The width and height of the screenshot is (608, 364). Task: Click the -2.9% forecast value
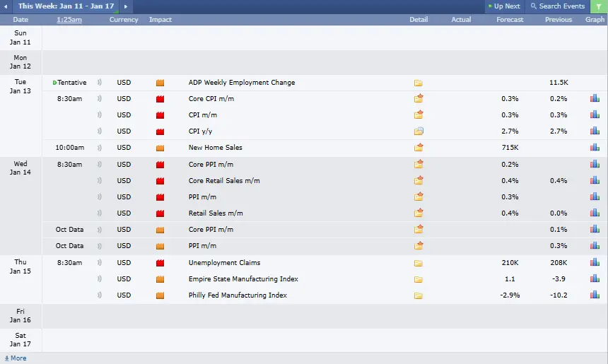point(510,295)
